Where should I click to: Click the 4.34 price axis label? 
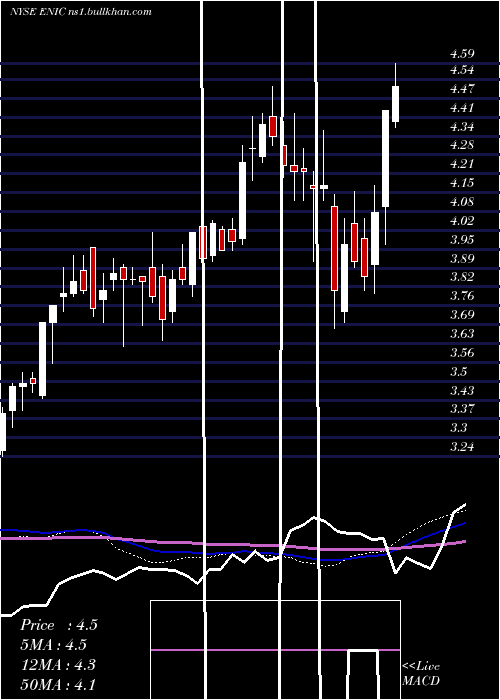[462, 127]
